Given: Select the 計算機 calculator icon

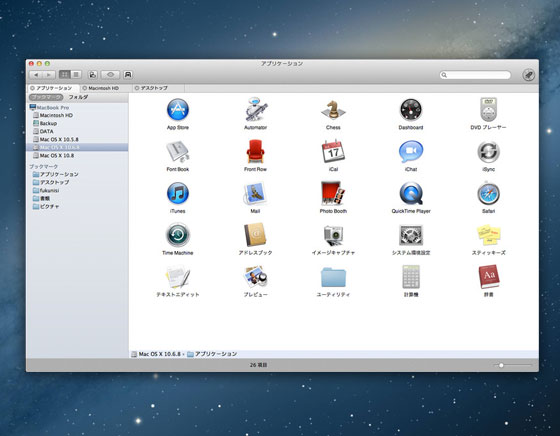Looking at the screenshot, I should 411,277.
